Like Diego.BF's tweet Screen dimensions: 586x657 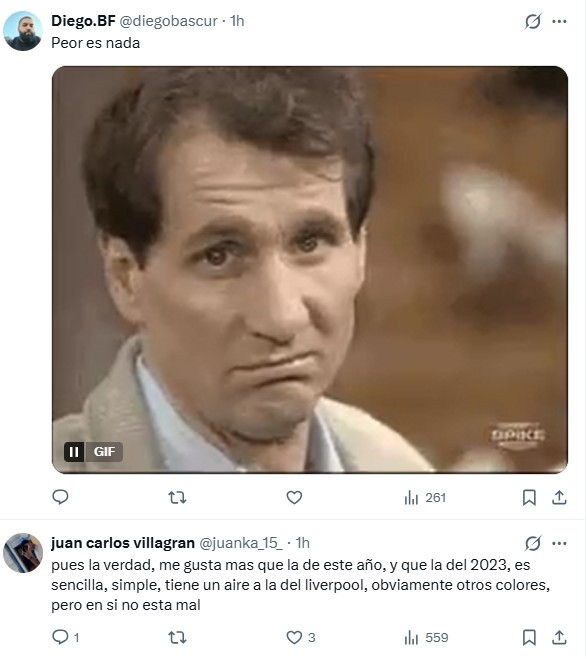tap(294, 497)
